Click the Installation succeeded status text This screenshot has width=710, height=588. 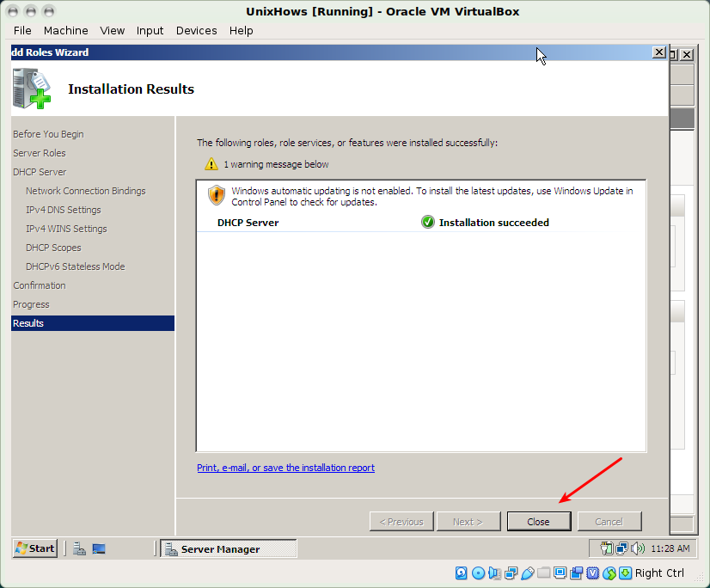494,223
